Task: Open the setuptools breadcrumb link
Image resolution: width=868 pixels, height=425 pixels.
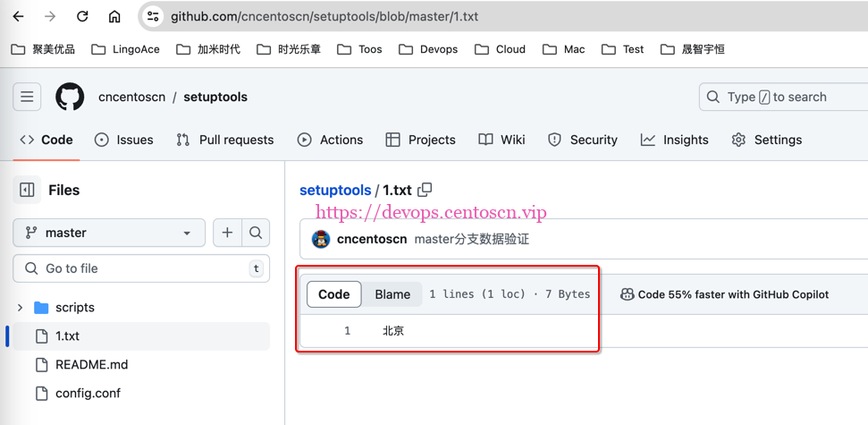Action: point(335,190)
